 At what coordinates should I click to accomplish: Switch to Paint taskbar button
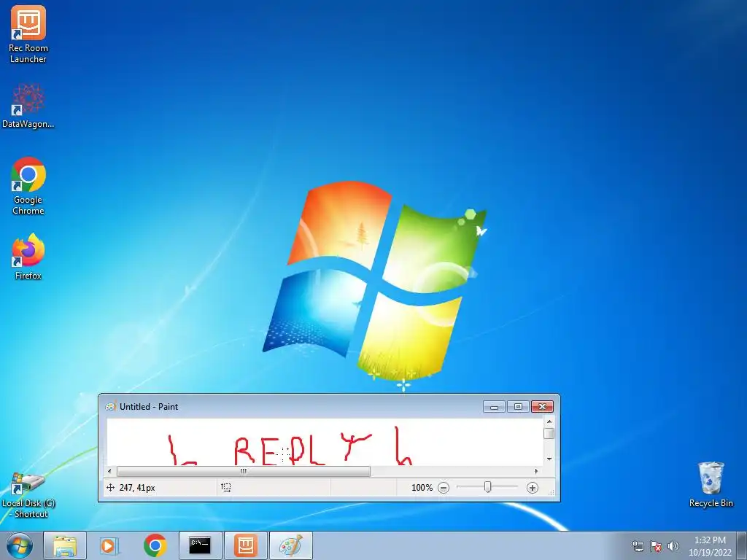290,545
